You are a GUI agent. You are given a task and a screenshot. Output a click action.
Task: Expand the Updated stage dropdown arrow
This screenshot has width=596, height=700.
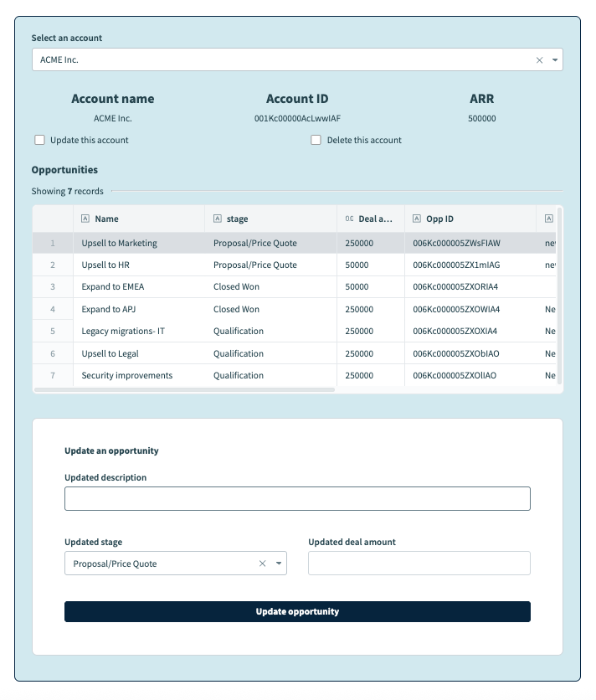click(x=279, y=564)
